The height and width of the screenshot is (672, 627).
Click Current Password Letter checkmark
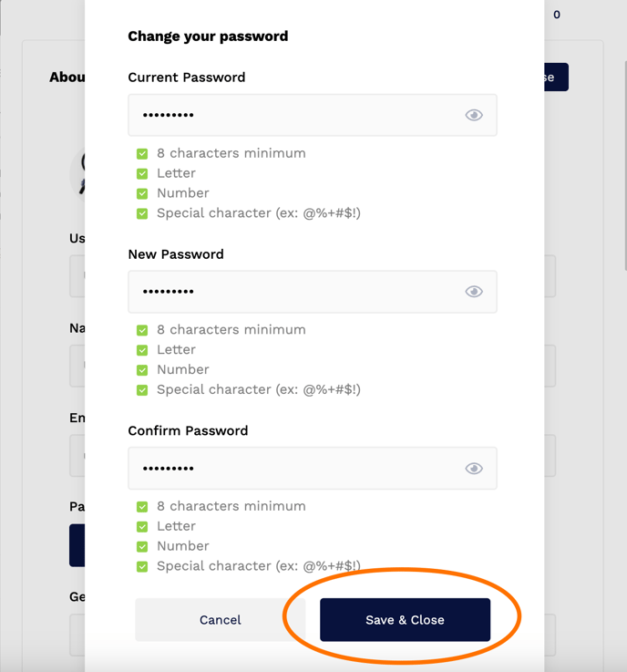142,173
